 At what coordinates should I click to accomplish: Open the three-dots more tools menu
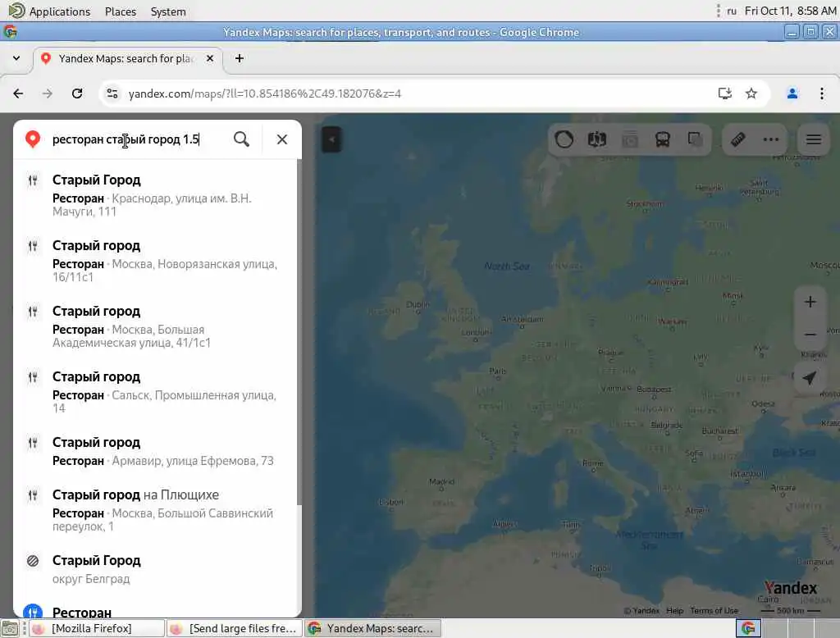pyautogui.click(x=771, y=139)
